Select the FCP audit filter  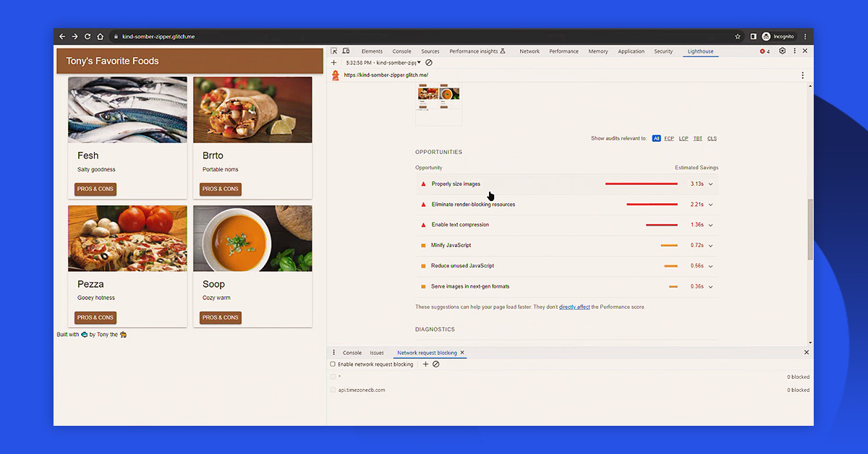(x=669, y=138)
